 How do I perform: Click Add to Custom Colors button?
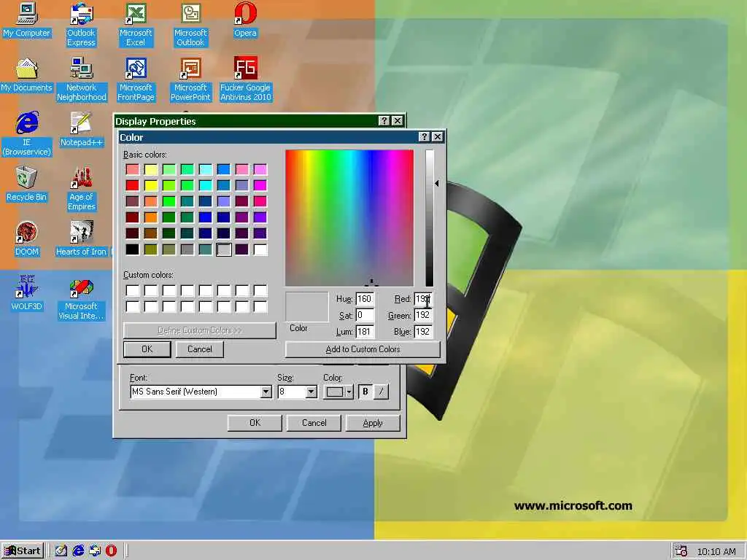pyautogui.click(x=363, y=349)
